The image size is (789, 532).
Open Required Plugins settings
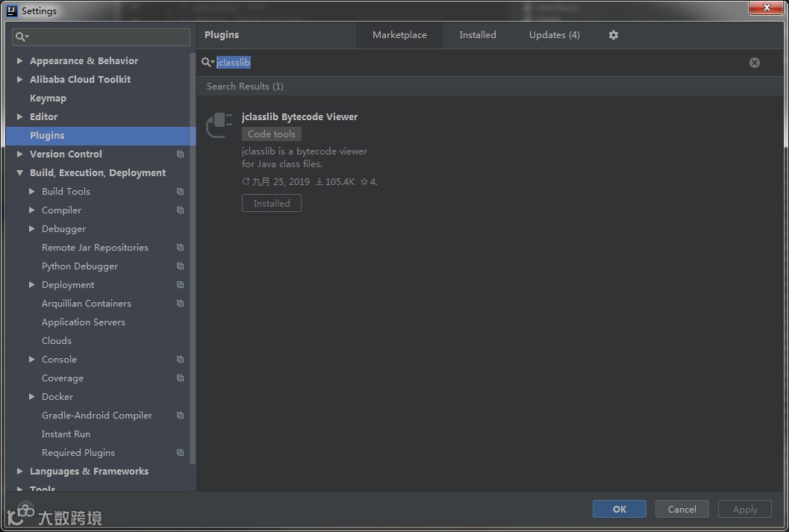(x=78, y=453)
